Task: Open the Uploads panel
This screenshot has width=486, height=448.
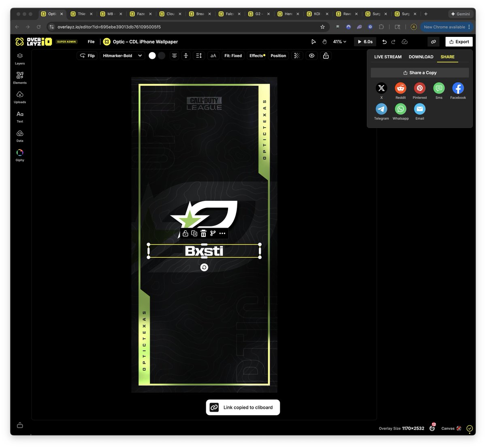Action: pyautogui.click(x=20, y=97)
